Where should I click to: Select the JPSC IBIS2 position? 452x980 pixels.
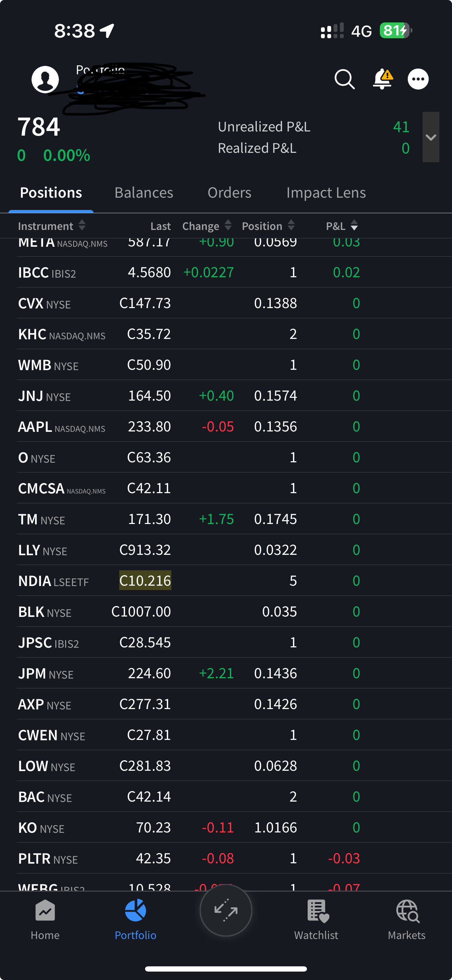click(x=226, y=642)
